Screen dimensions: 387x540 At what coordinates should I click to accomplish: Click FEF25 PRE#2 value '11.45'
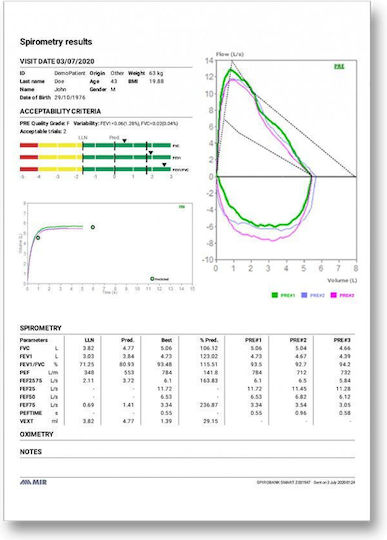[299, 389]
